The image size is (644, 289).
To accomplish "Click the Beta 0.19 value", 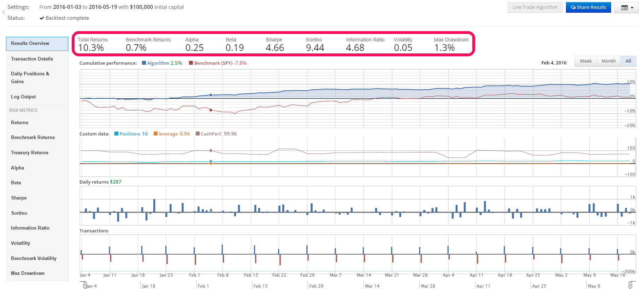I will (x=235, y=48).
